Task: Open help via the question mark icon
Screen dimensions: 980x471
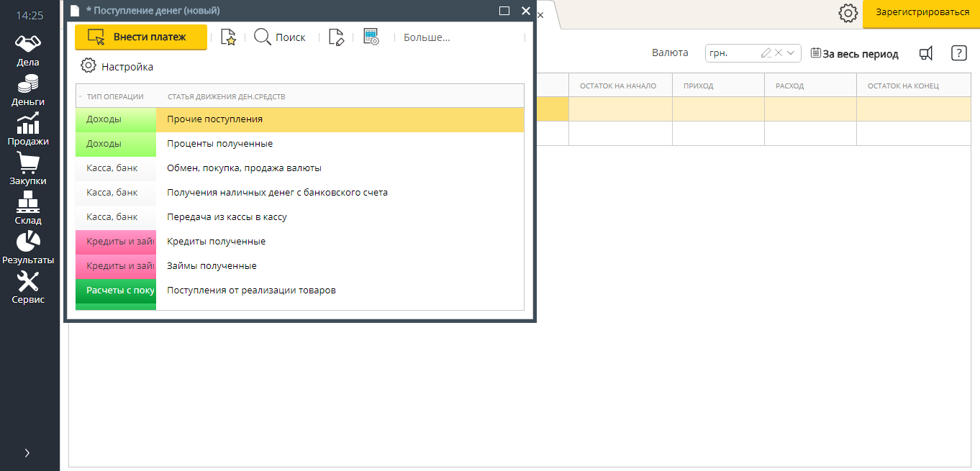Action: click(958, 53)
